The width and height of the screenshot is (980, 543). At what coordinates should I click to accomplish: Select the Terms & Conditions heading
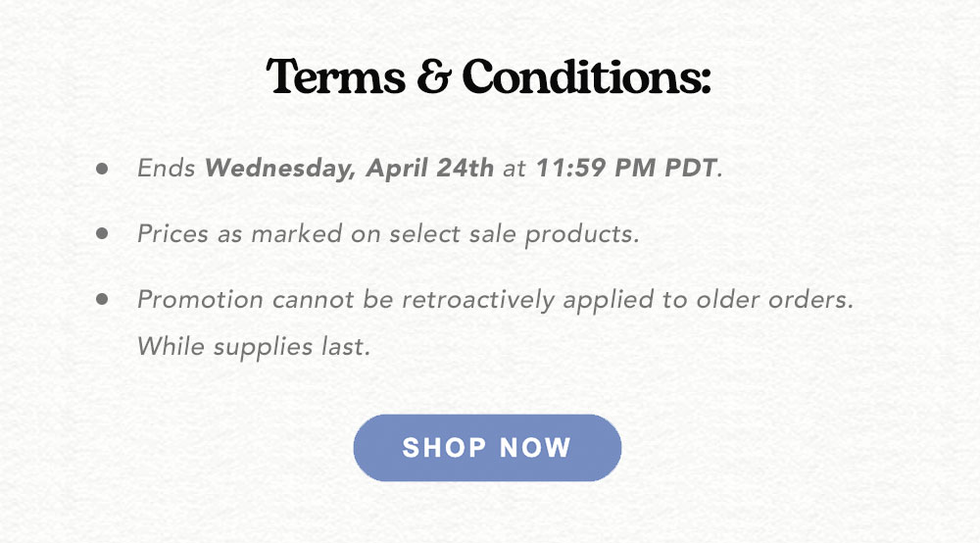point(488,76)
